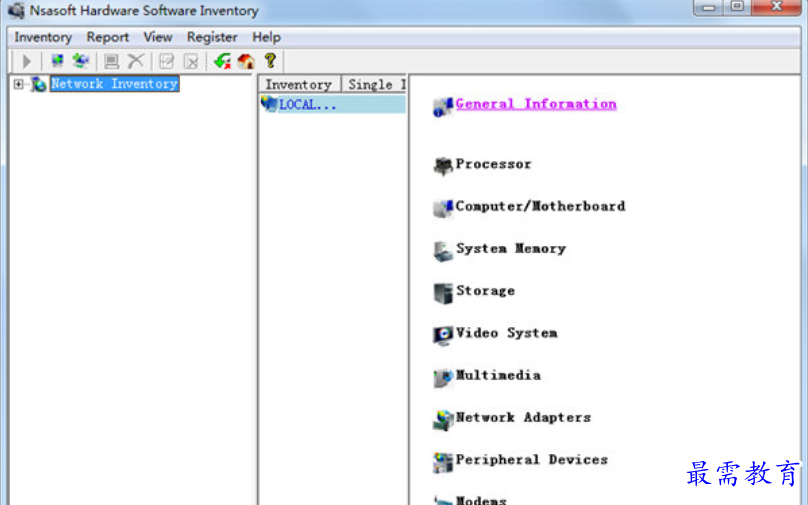Click the X delete toolbar icon
808x505 pixels.
pyautogui.click(x=136, y=61)
